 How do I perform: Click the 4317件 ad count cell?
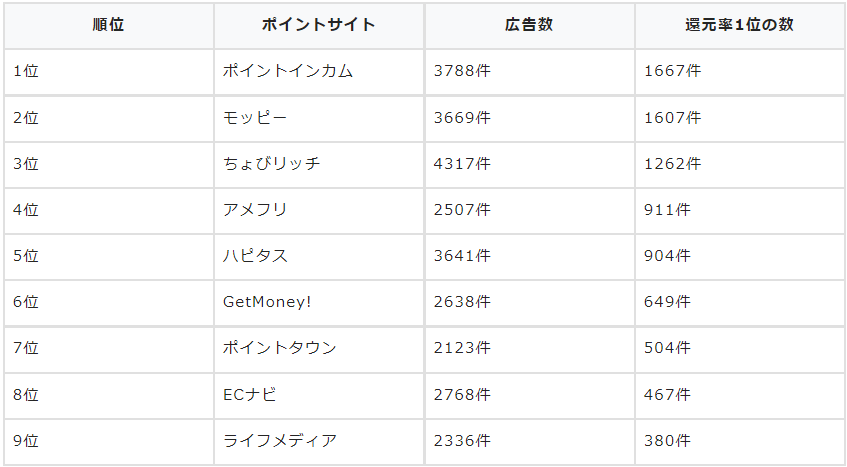462,163
